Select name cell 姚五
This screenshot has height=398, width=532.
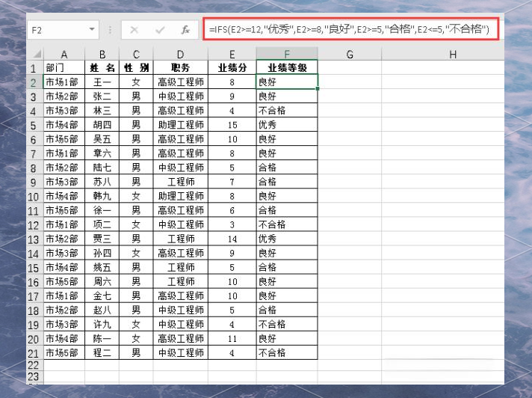click(x=102, y=267)
